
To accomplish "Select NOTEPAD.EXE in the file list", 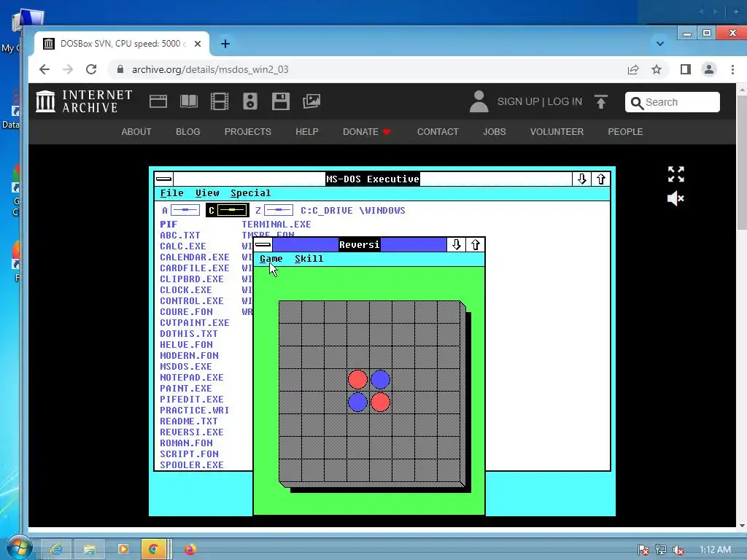I will (192, 377).
